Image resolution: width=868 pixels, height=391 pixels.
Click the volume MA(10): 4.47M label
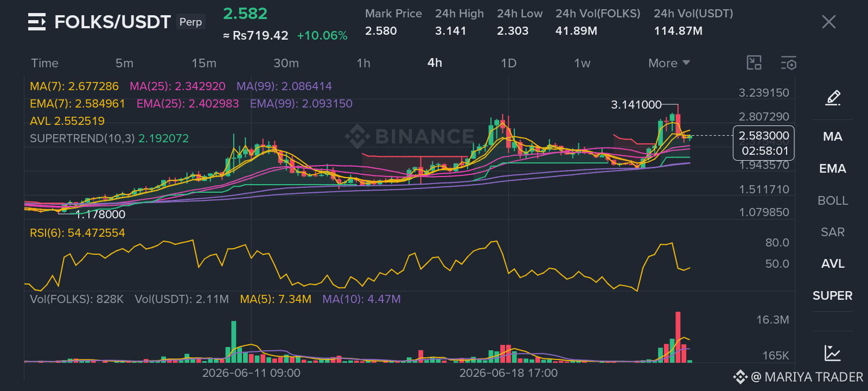point(361,299)
